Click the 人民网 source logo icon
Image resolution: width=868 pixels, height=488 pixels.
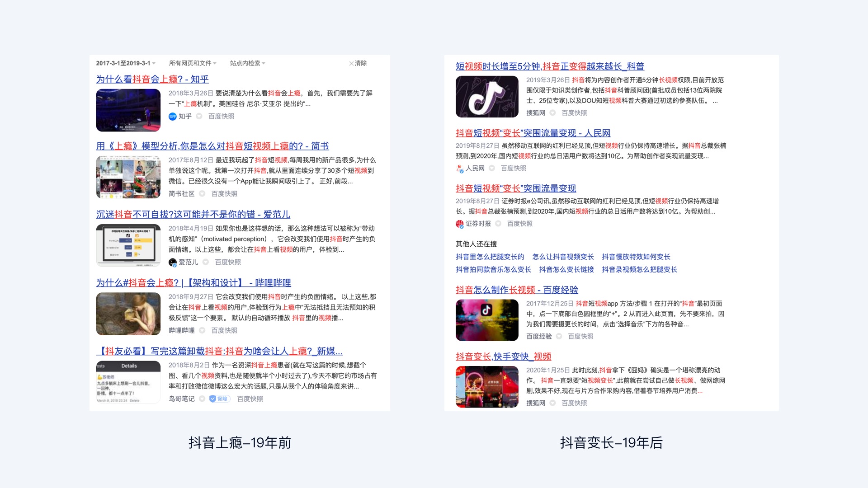click(x=460, y=169)
